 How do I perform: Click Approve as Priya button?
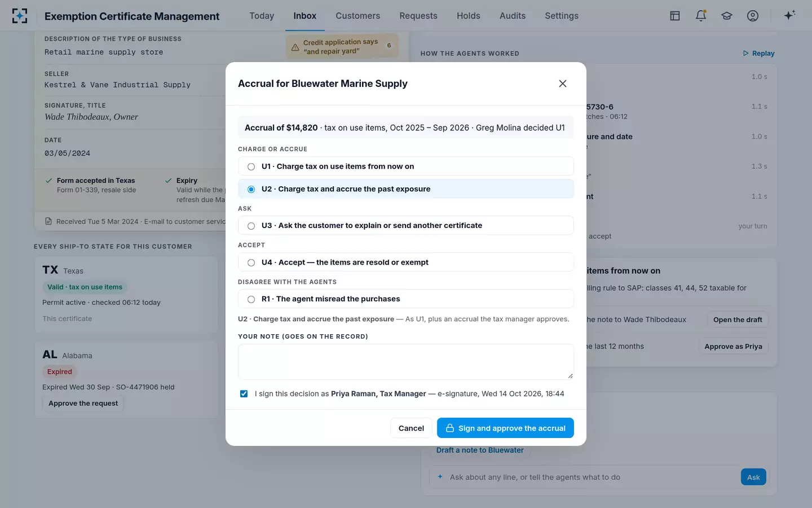[x=733, y=346]
